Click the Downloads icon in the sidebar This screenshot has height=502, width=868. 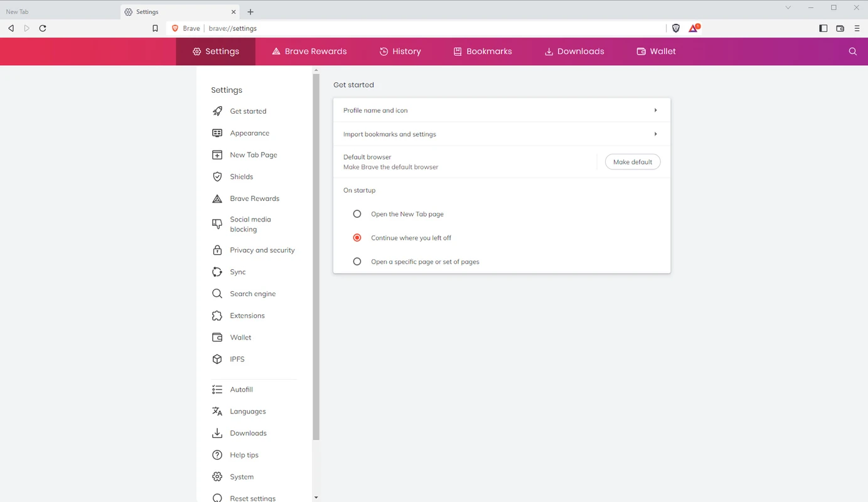point(217,433)
